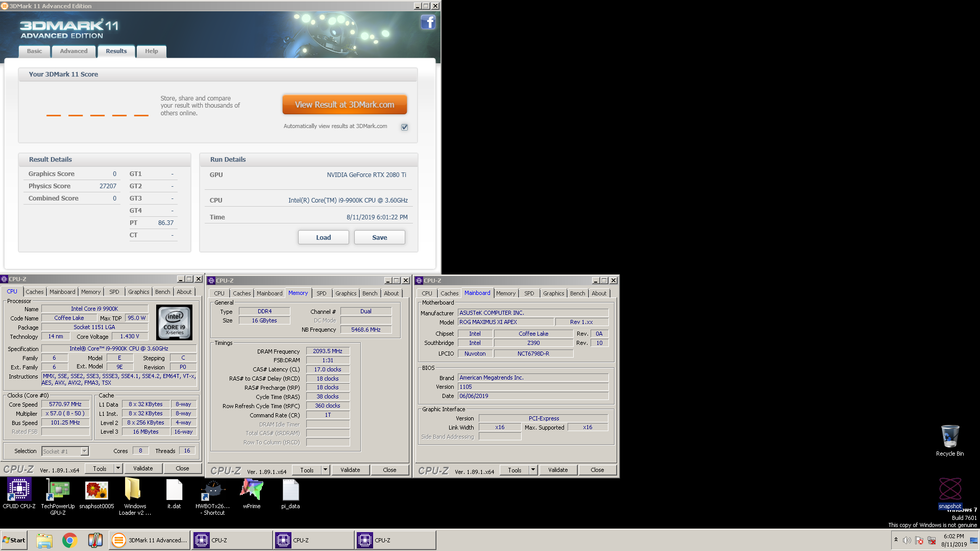Screen dimensions: 980x551
Task: Click Tools button in middle CPU-Z window
Action: (307, 470)
